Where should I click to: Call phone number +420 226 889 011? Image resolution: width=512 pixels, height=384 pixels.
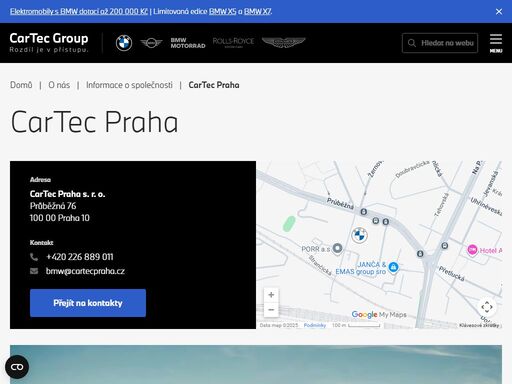point(80,257)
